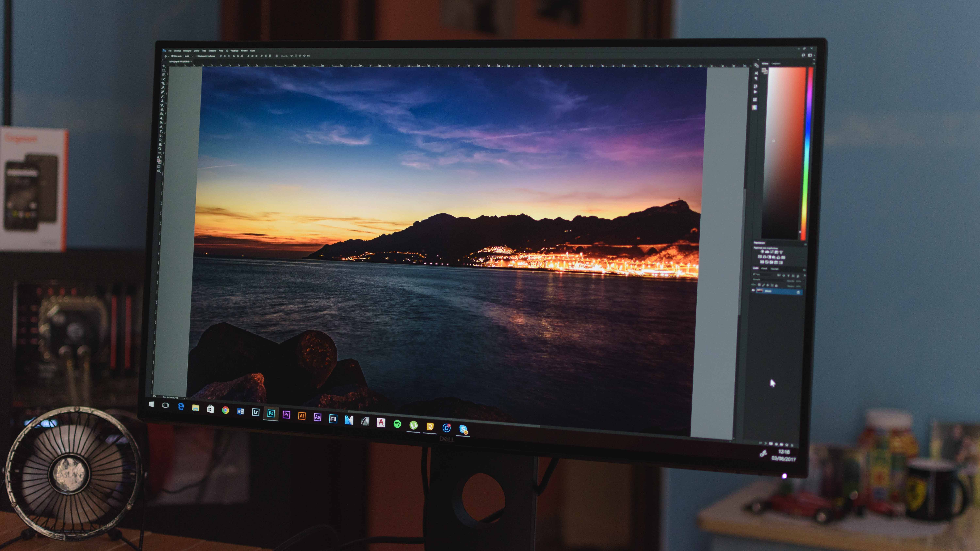Screen dimensions: 980x551
Task: Open Premiere Pro from the taskbar
Action: click(286, 415)
